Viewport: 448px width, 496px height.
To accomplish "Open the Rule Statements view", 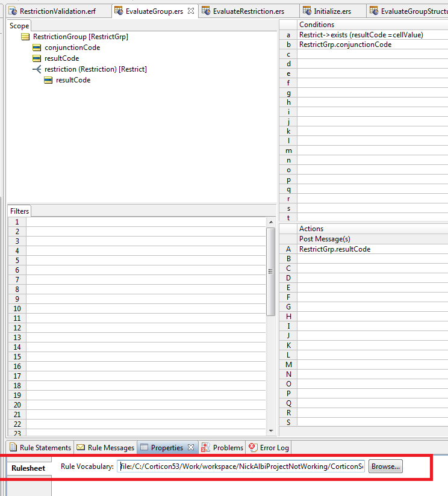I will 40,448.
